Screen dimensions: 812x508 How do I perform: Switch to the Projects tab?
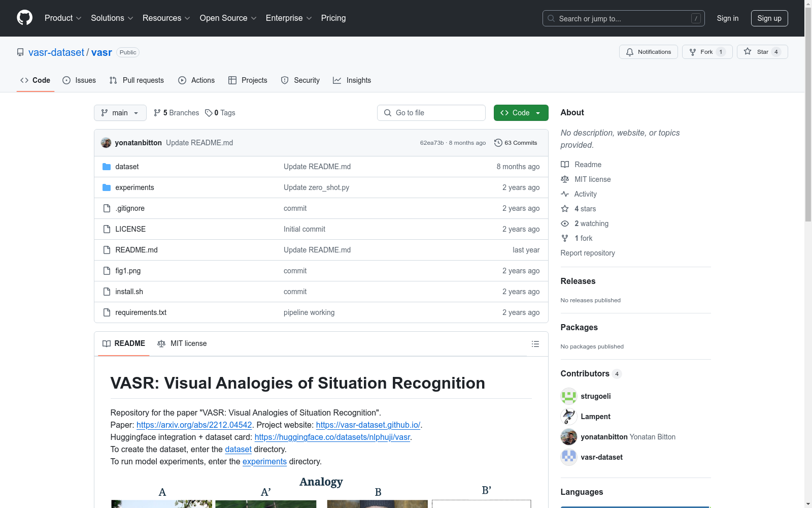[x=248, y=80]
